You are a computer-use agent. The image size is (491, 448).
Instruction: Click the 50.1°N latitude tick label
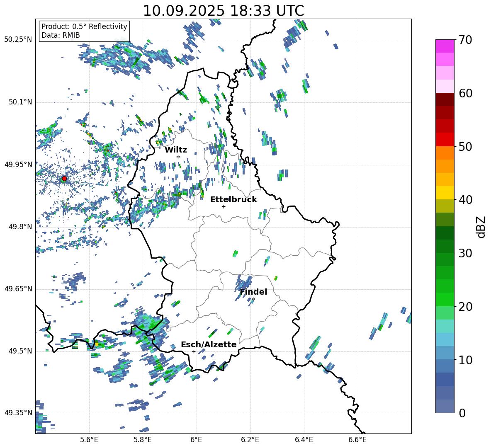pyautogui.click(x=20, y=102)
